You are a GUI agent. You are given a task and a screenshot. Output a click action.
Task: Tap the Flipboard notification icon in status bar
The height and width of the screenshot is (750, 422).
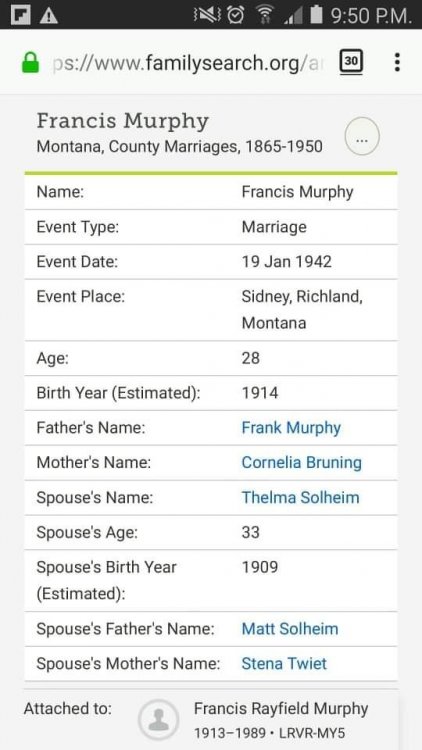point(19,15)
